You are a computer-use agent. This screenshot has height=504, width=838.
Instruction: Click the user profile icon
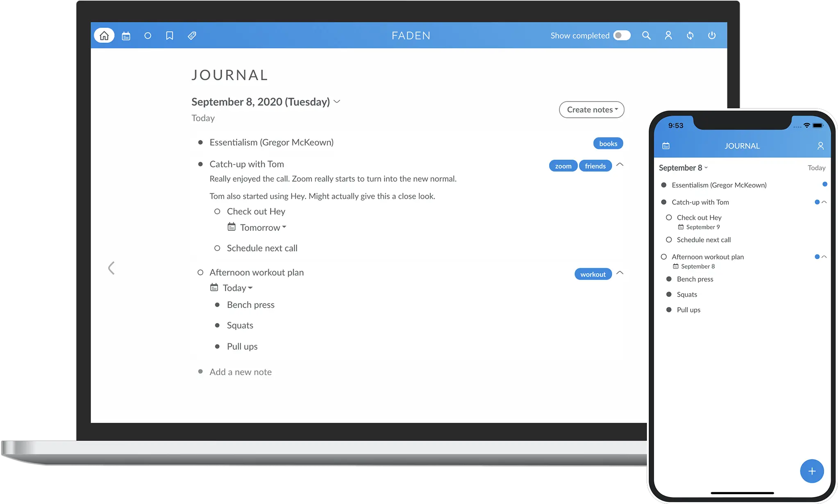pos(668,35)
